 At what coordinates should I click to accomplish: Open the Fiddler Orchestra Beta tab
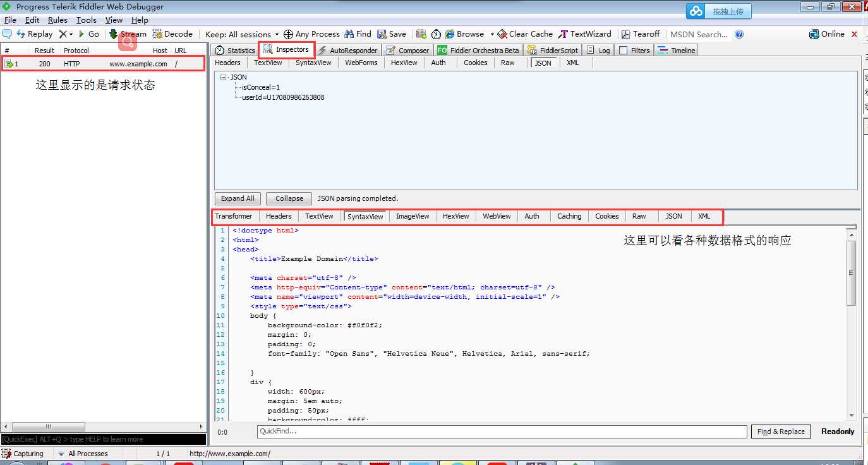coord(478,50)
